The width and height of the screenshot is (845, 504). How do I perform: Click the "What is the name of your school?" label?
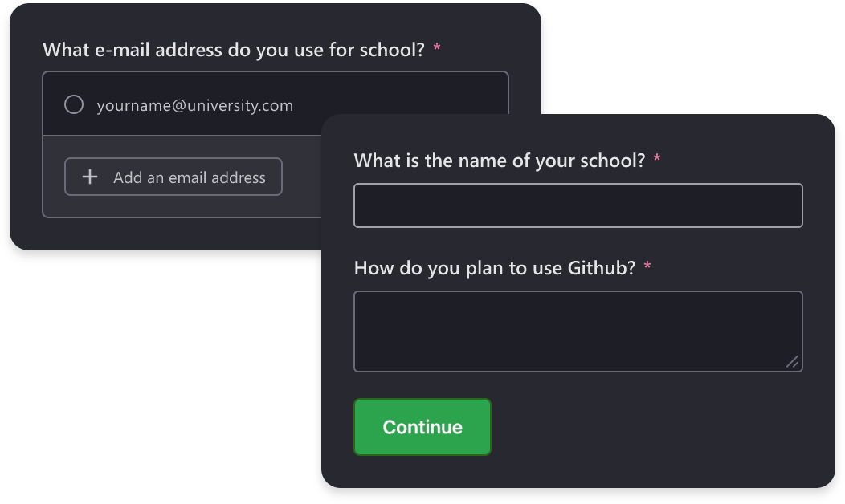pos(499,161)
